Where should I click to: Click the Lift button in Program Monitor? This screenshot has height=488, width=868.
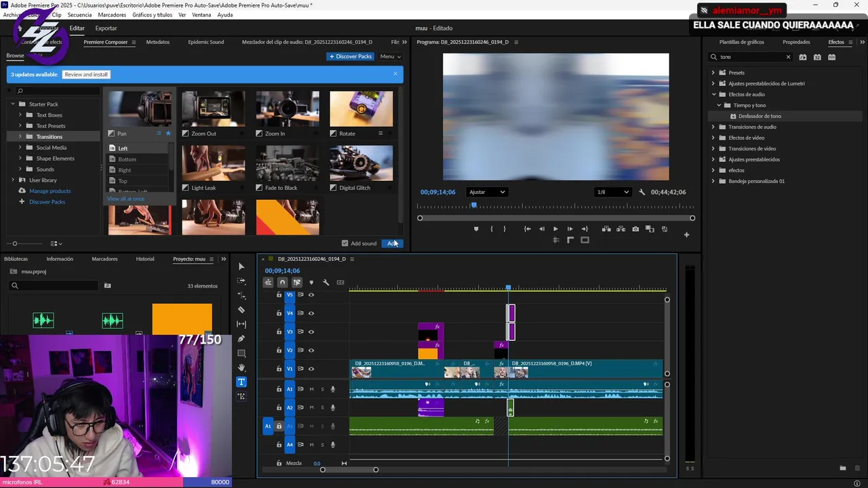[x=606, y=229]
